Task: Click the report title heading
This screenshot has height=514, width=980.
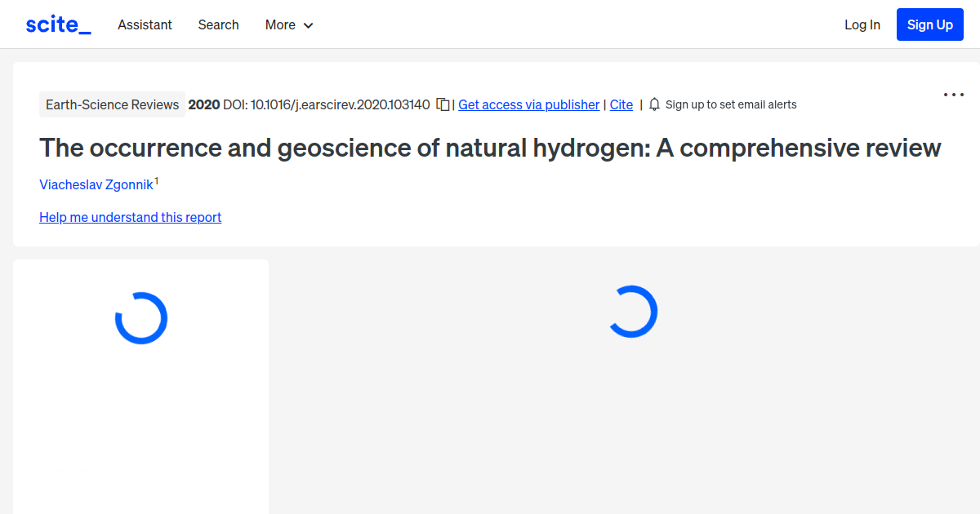Action: [x=489, y=148]
